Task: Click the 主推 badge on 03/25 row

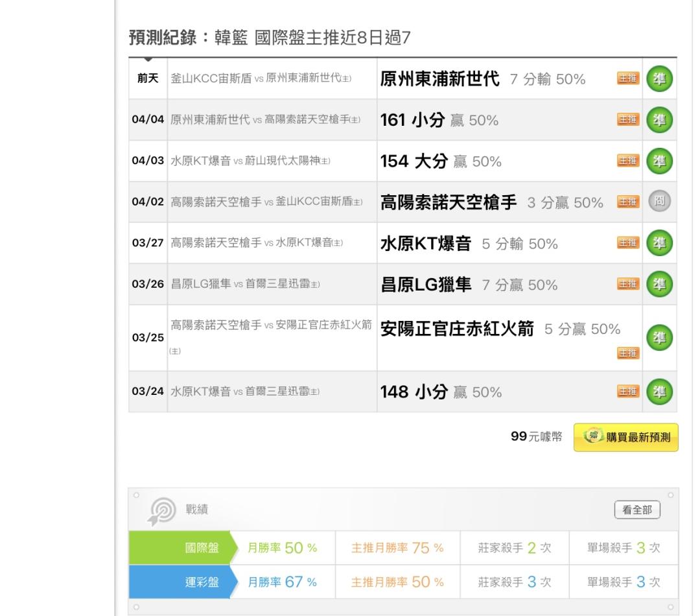Action: (x=627, y=352)
